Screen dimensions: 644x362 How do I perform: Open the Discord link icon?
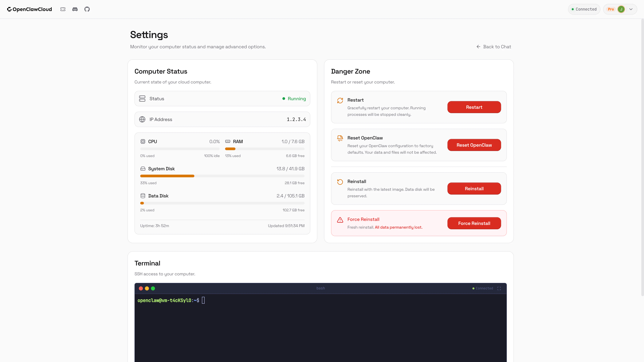(x=75, y=9)
